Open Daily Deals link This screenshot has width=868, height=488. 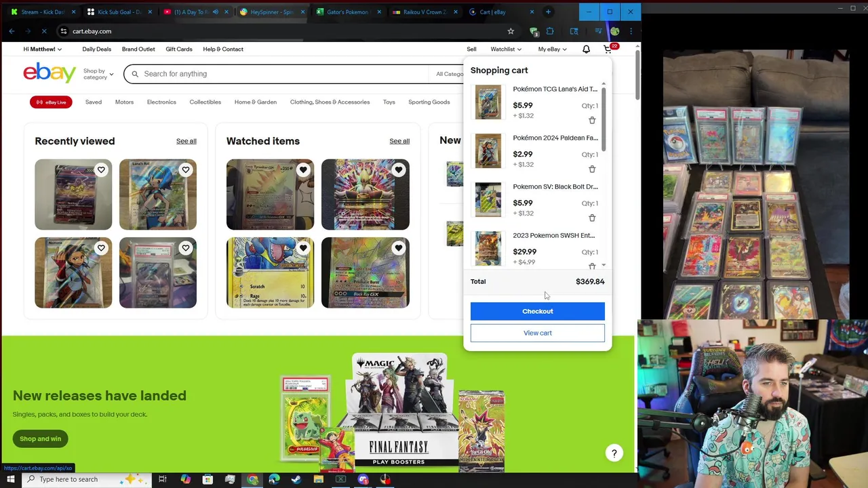click(x=96, y=49)
